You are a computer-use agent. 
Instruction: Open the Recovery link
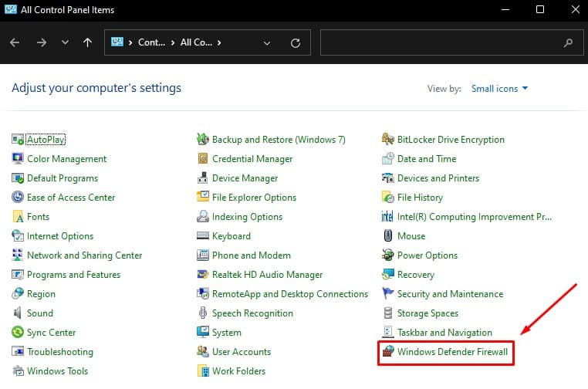[415, 275]
